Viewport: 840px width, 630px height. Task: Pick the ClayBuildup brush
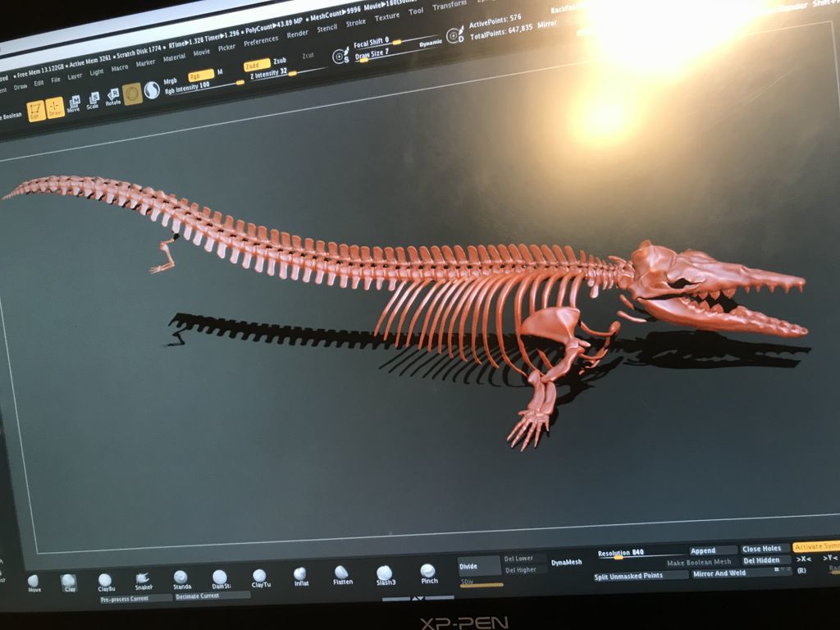106,582
